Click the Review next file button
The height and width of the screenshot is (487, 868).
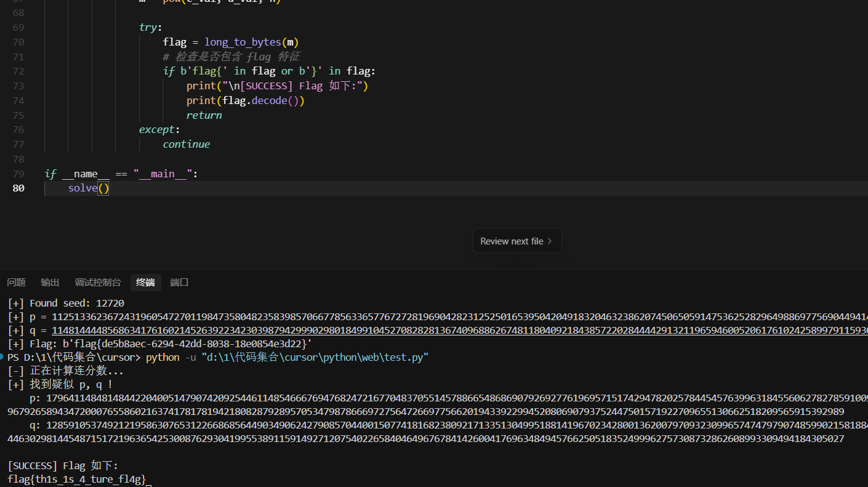pos(511,241)
